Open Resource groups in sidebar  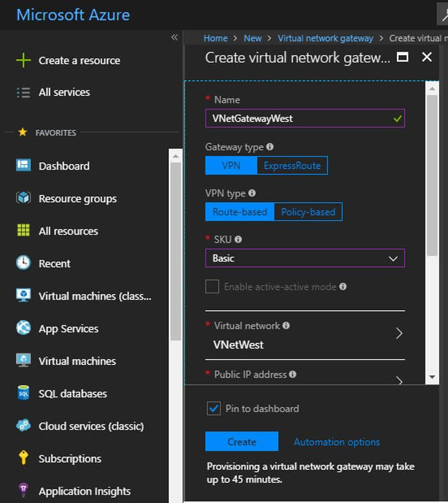point(78,199)
